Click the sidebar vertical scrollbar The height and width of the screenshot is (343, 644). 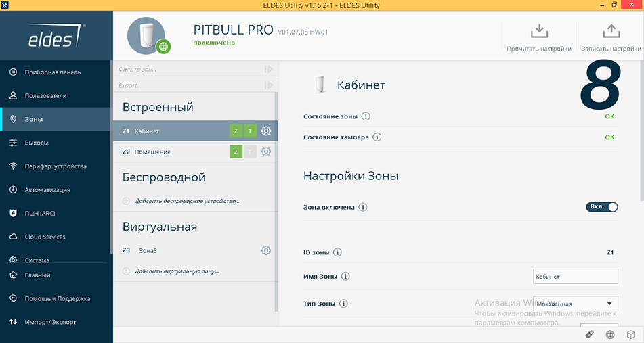pyautogui.click(x=111, y=157)
